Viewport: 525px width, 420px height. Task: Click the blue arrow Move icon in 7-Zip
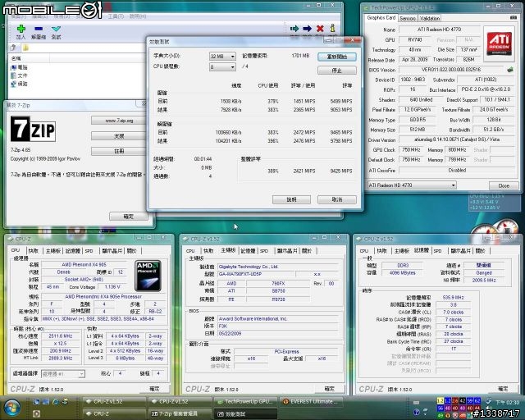coord(307,29)
